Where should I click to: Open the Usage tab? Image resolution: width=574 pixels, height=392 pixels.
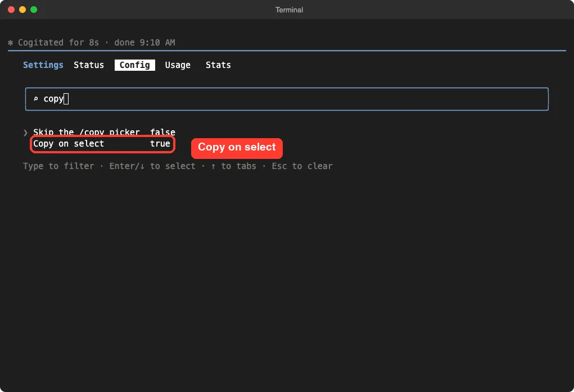click(x=178, y=65)
